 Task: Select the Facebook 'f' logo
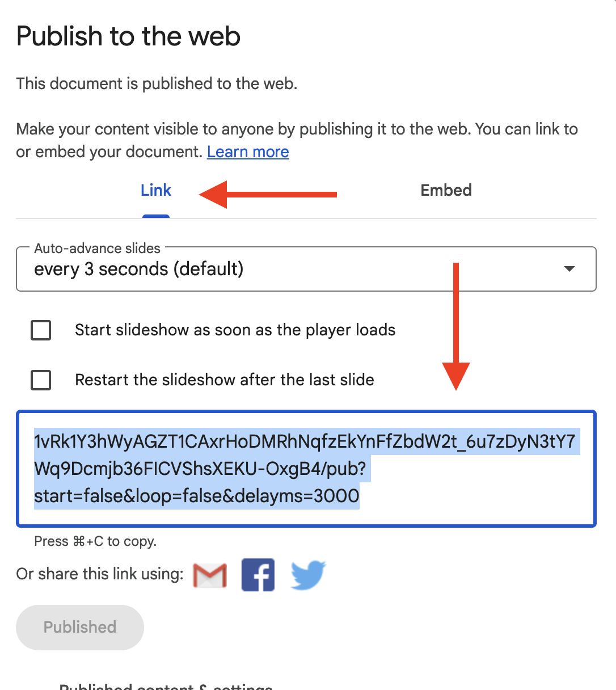(258, 574)
